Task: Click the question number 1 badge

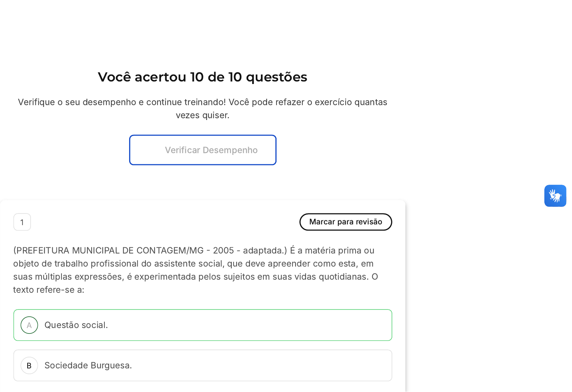Action: click(22, 222)
